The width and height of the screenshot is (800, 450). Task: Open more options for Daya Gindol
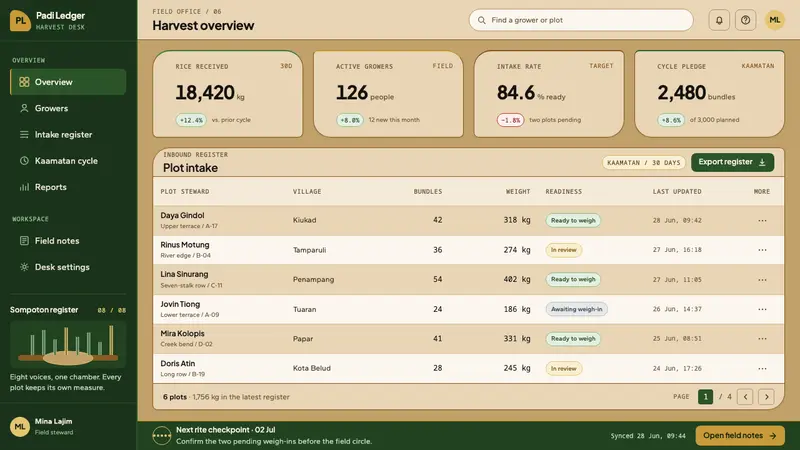pyautogui.click(x=762, y=220)
